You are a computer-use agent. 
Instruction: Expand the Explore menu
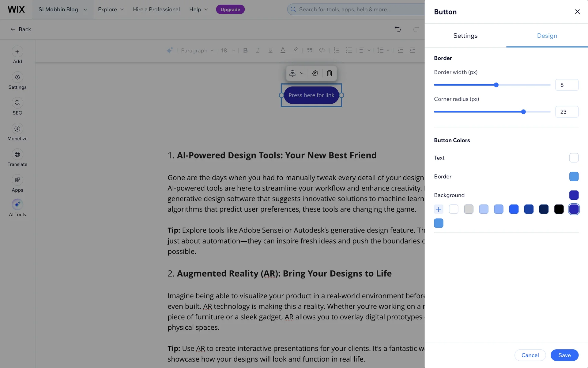coord(111,10)
